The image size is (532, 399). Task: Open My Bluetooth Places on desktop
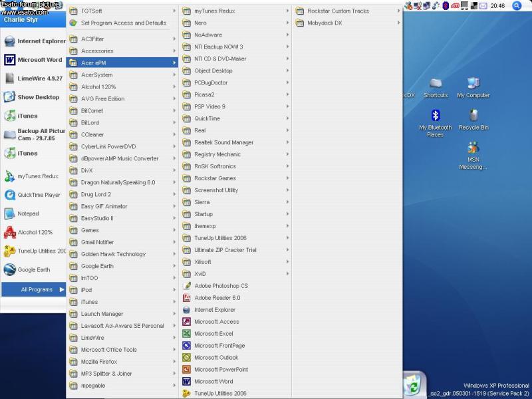point(436,123)
